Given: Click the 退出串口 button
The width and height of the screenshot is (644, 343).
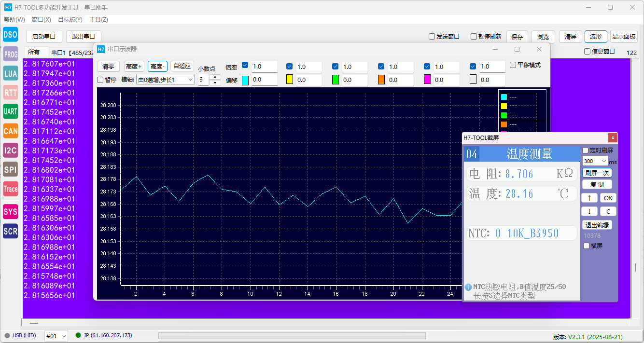Looking at the screenshot, I should 84,37.
